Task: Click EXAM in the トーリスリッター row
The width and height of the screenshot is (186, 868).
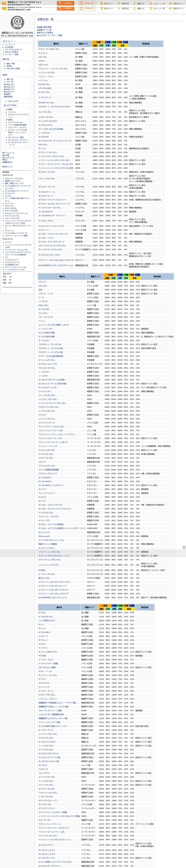Action: click(x=90, y=329)
